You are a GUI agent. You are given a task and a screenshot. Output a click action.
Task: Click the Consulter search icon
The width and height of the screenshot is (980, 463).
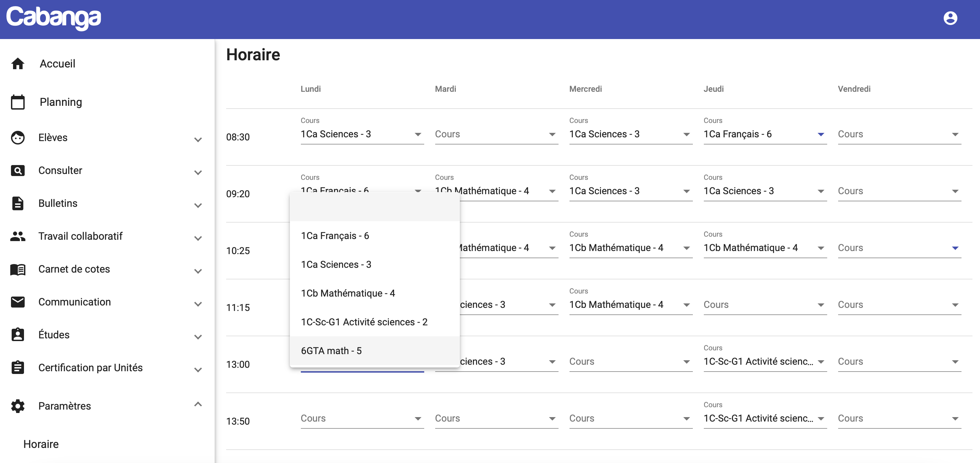tap(17, 170)
